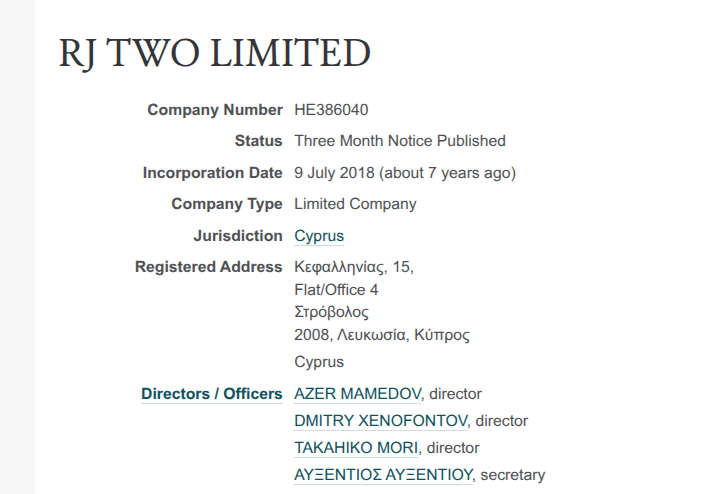Click the Registered Address label

[x=208, y=267]
